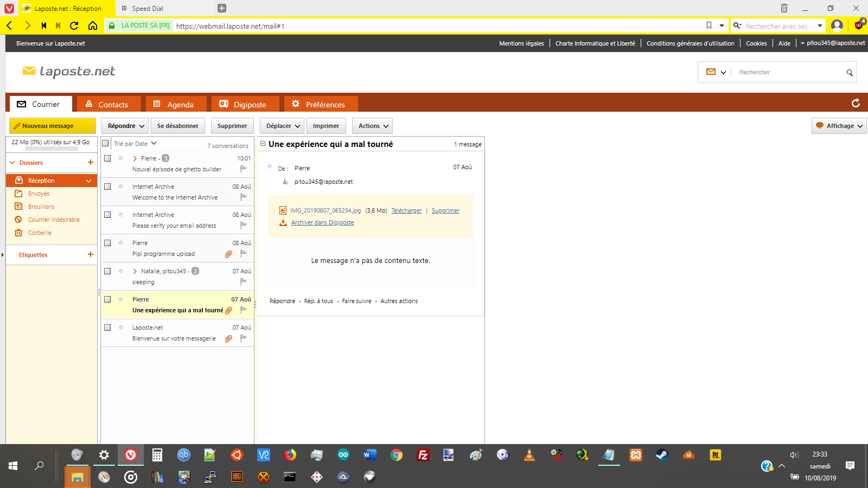Viewport: 868px width, 488px height.
Task: Open the Digiposte tab
Action: click(245, 104)
